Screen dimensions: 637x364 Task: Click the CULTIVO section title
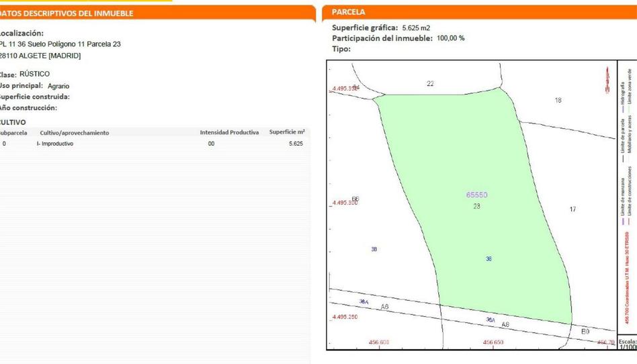[13, 122]
